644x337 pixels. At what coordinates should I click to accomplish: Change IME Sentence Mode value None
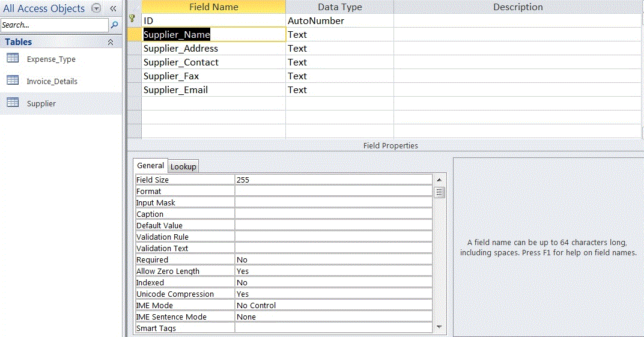[333, 317]
